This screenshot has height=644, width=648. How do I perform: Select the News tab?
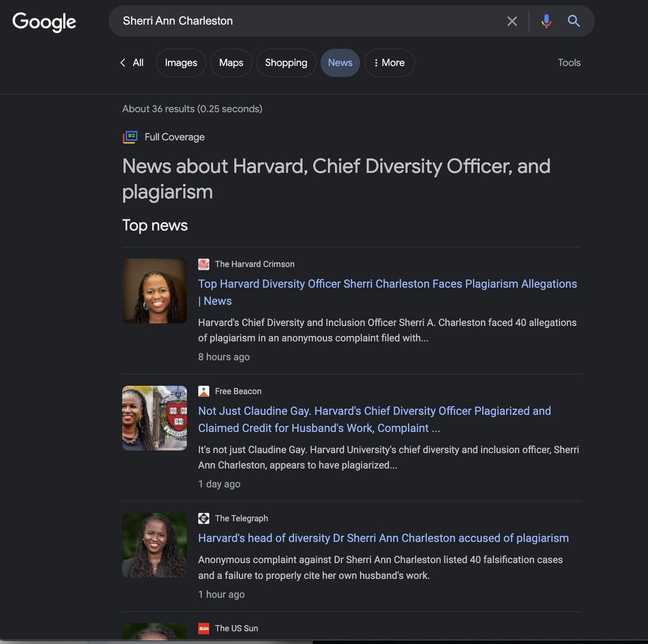[340, 63]
